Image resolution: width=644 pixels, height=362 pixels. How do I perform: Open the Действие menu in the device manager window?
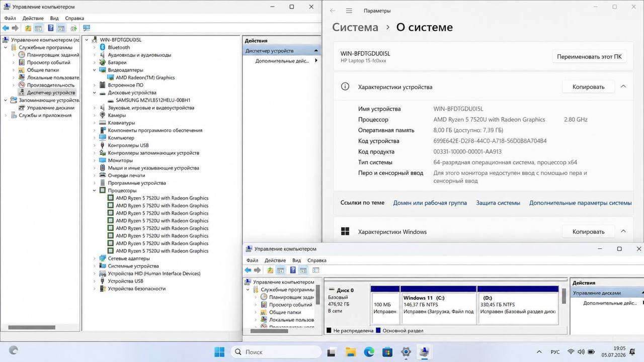click(33, 18)
